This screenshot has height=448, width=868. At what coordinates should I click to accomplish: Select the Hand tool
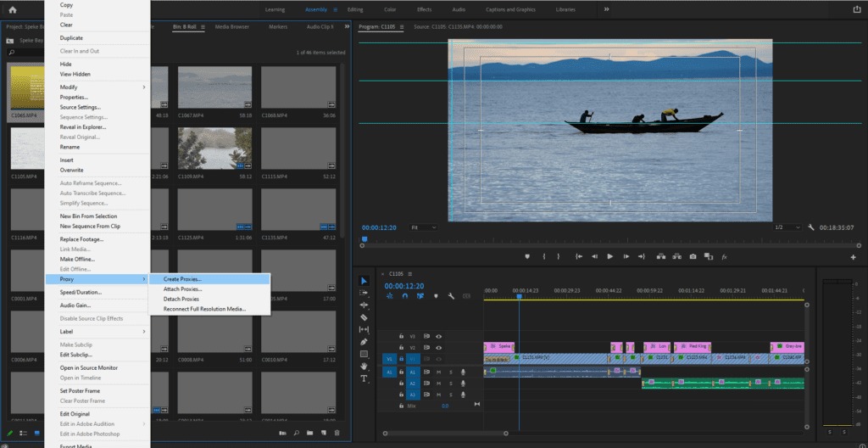(x=364, y=366)
